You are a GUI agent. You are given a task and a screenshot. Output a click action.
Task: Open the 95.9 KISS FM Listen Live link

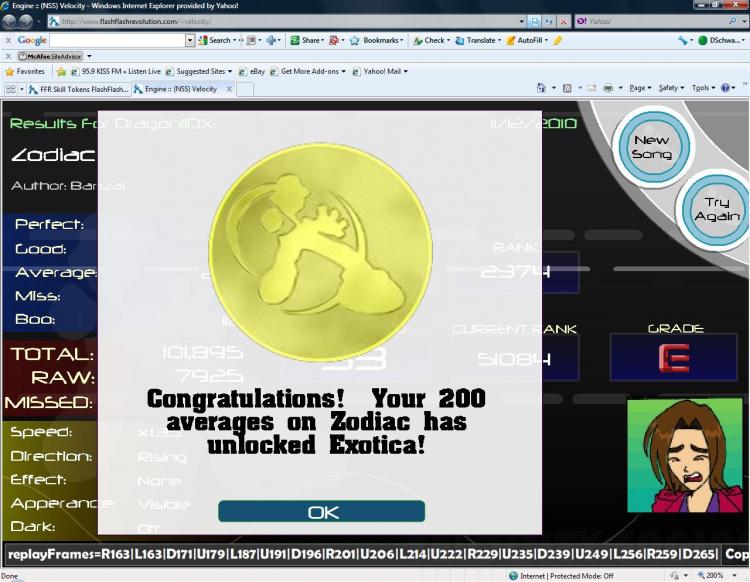tap(116, 72)
